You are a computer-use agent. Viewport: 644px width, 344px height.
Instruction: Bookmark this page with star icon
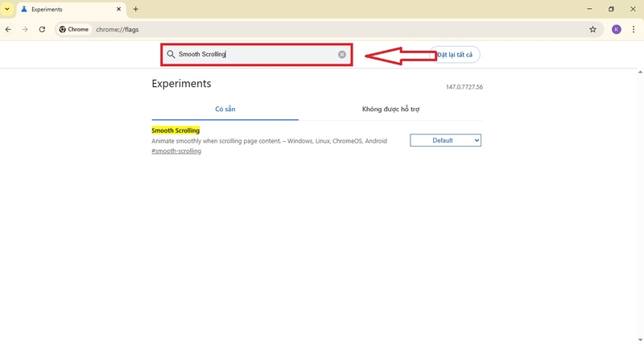click(592, 30)
